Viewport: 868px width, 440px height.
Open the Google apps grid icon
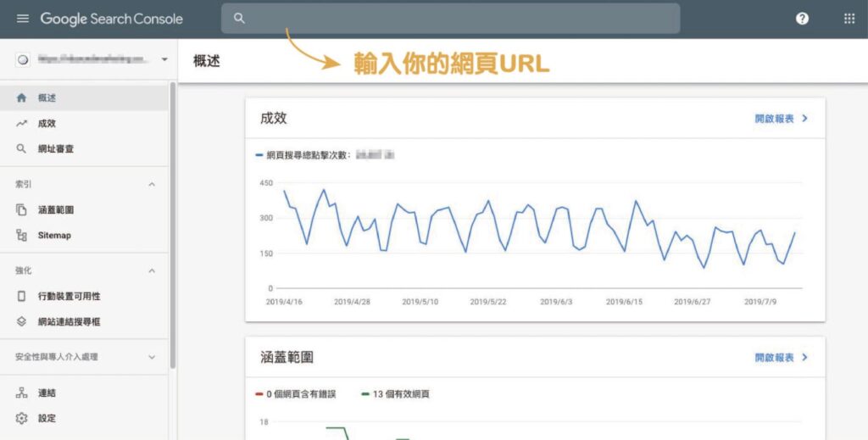tap(849, 19)
